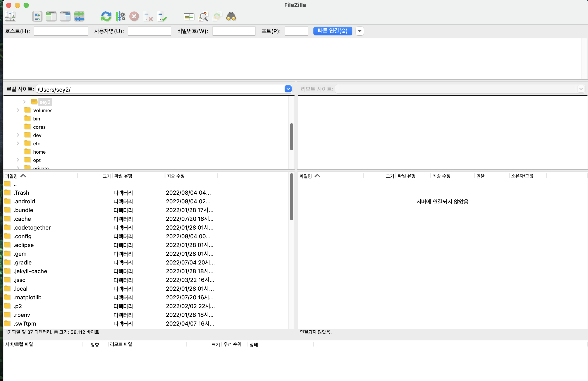Click process queue toggle icon

pos(120,17)
